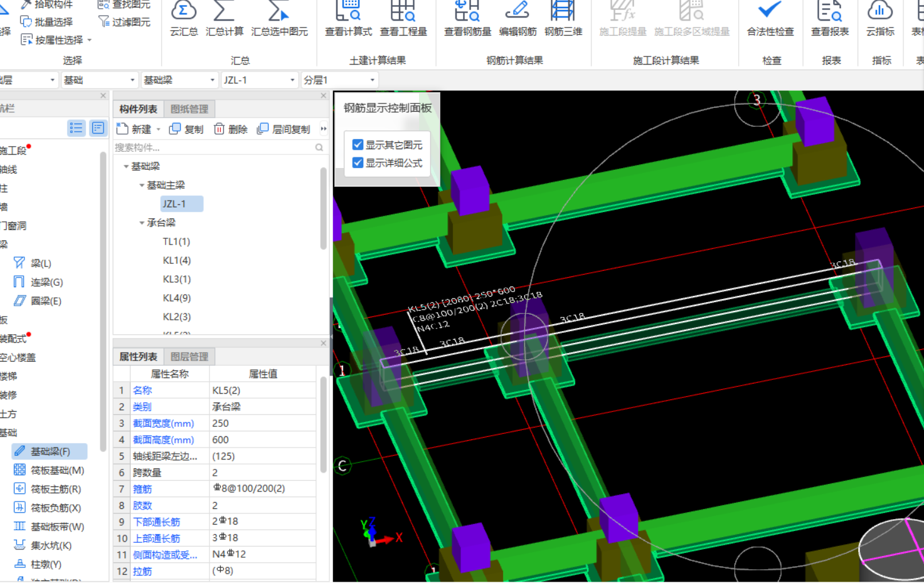Viewport: 924px width, 583px height.
Task: Switch navigation to list view icon
Action: (77, 128)
